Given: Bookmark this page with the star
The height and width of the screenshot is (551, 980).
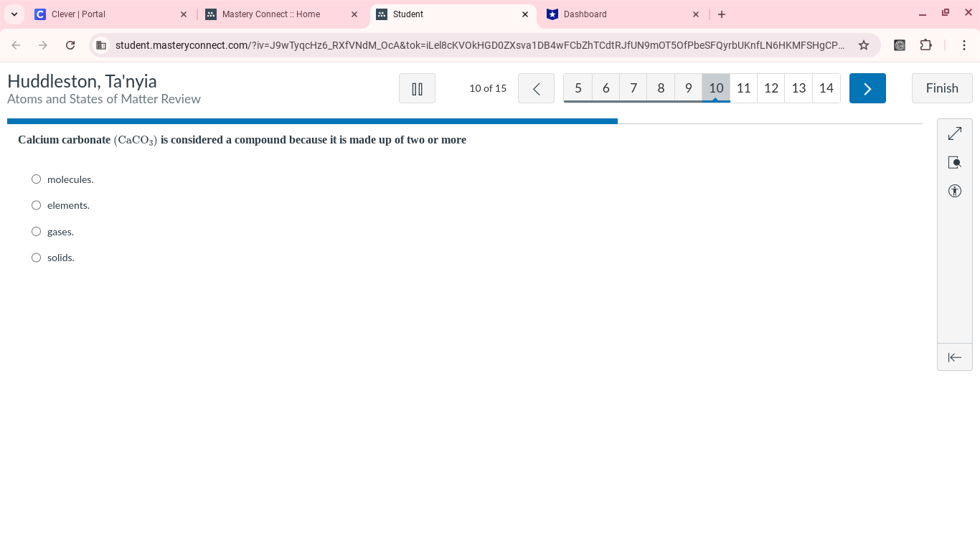Looking at the screenshot, I should pyautogui.click(x=864, y=45).
